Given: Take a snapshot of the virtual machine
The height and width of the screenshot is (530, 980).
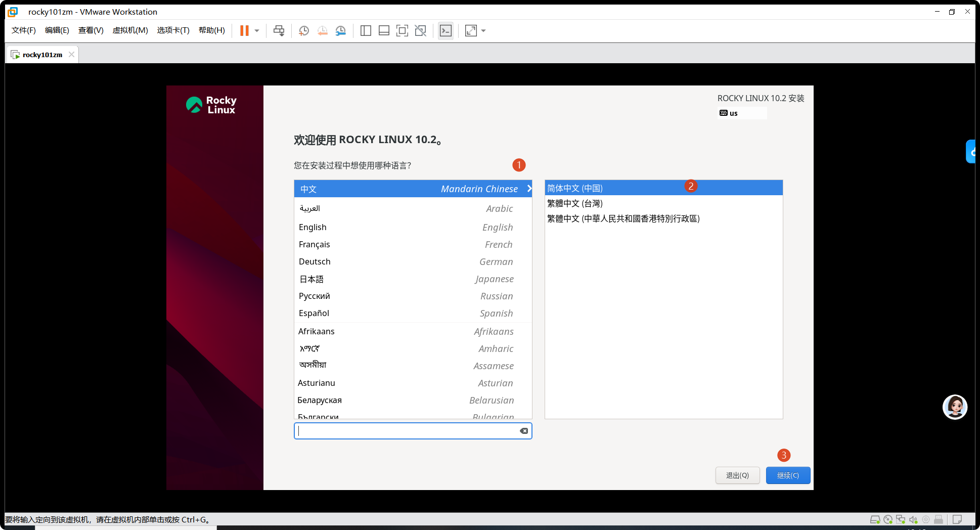Looking at the screenshot, I should tap(304, 31).
